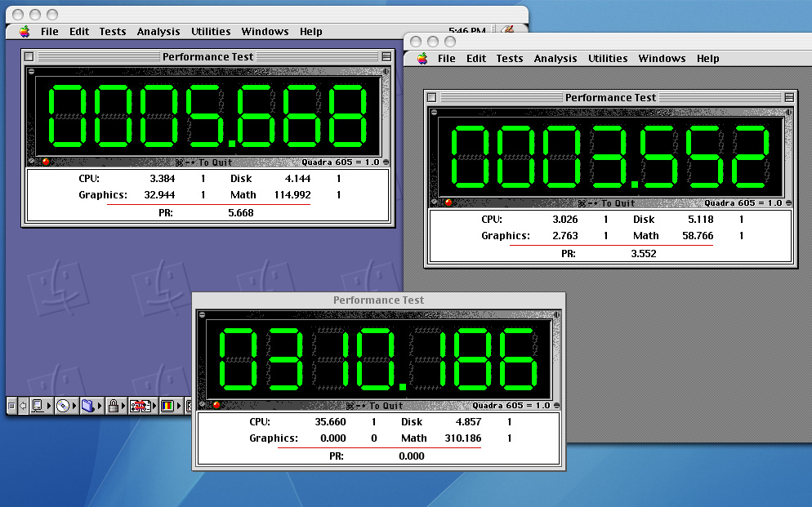Image resolution: width=812 pixels, height=507 pixels.
Task: Expand the color bars monitor module arrow
Action: click(179, 406)
